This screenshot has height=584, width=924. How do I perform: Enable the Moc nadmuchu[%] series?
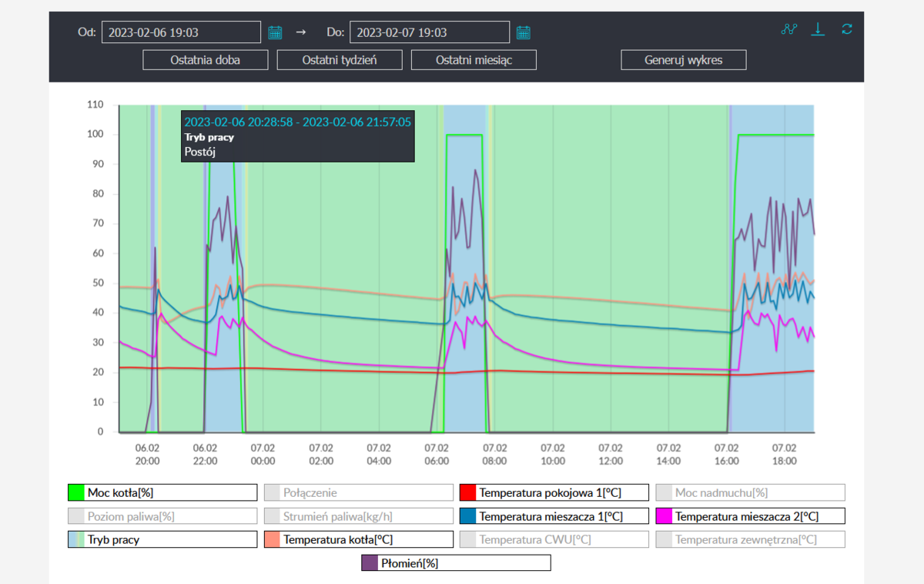750,493
